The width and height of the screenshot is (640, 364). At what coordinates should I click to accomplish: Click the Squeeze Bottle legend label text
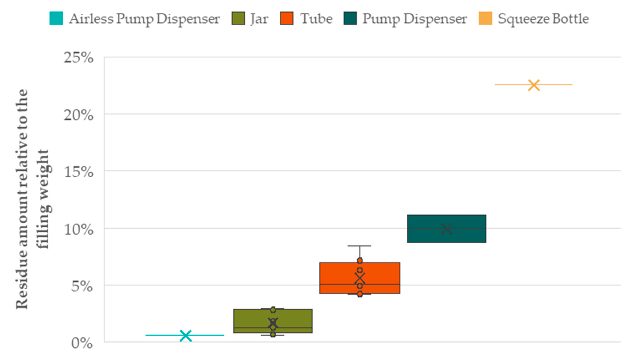[x=543, y=19]
